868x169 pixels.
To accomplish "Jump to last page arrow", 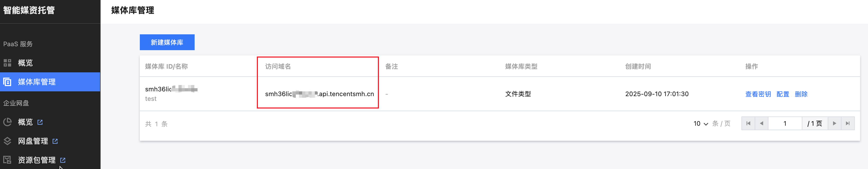I will click(848, 124).
